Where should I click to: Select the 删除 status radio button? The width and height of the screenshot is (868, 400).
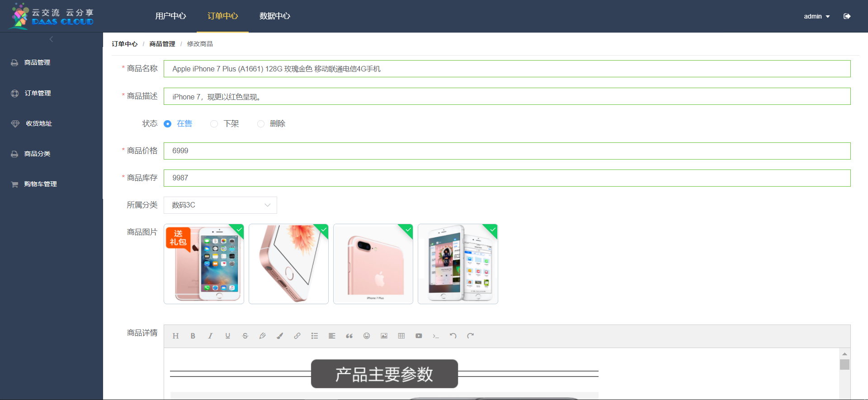(261, 124)
